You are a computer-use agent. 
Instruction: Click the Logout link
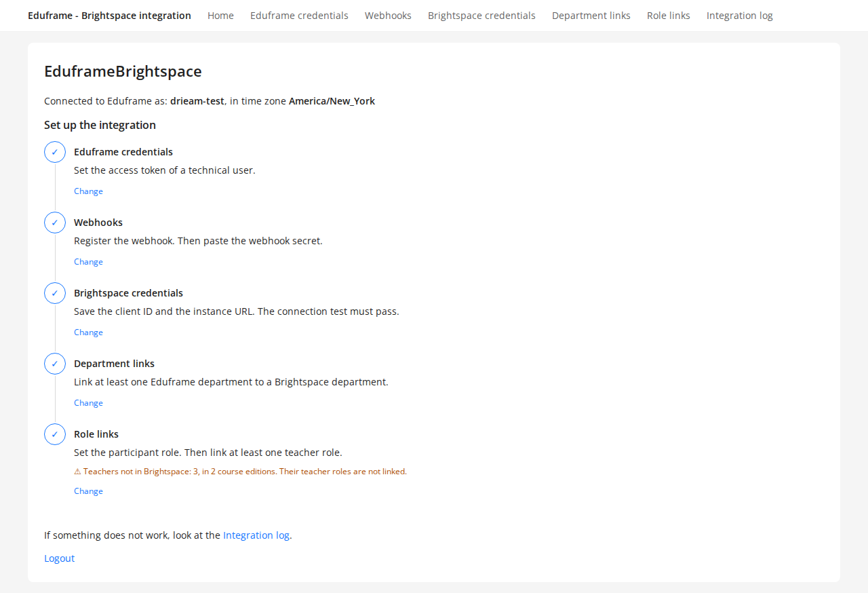tap(59, 558)
